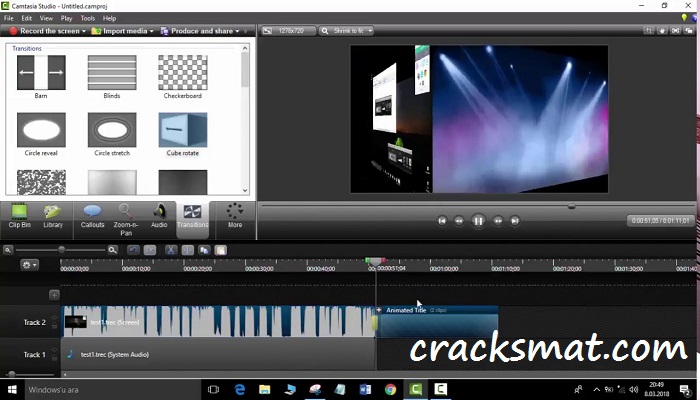
Task: Click Import media button
Action: pos(119,31)
